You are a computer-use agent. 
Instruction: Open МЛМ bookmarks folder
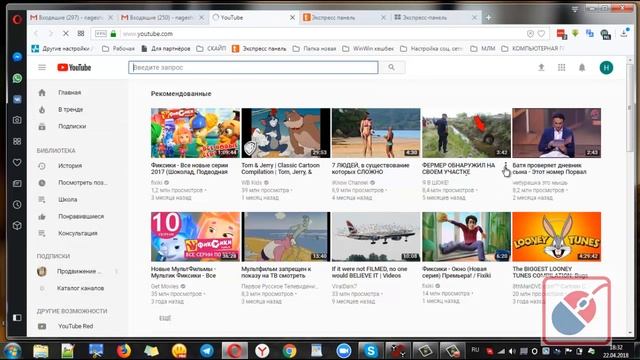tap(483, 49)
